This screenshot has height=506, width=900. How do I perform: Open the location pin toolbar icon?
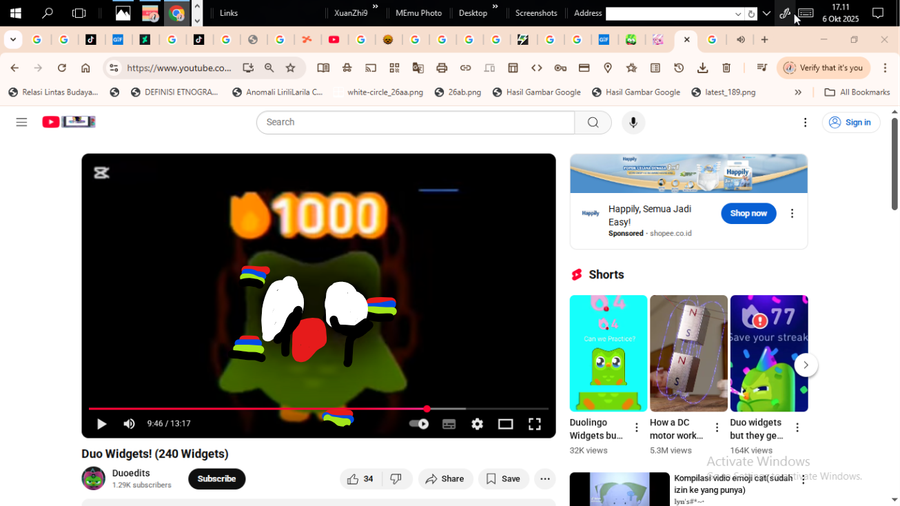608,68
